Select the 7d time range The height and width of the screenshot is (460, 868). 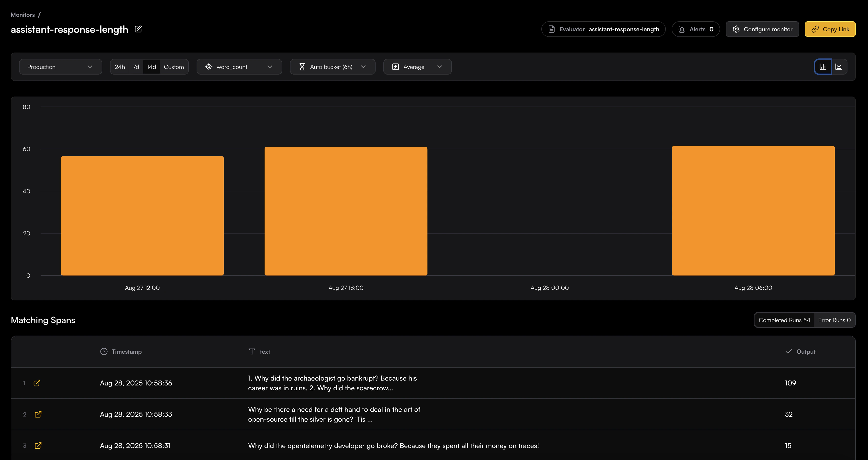pos(136,67)
